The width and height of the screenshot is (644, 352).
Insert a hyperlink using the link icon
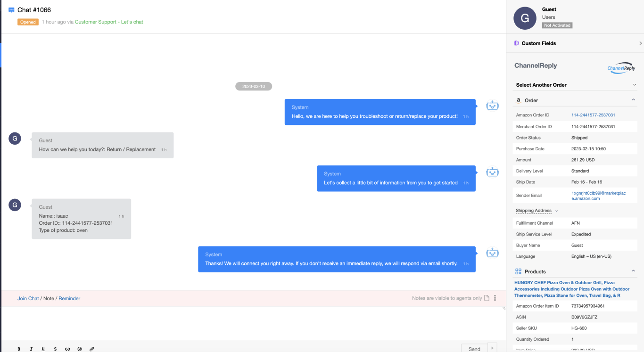coord(67,349)
